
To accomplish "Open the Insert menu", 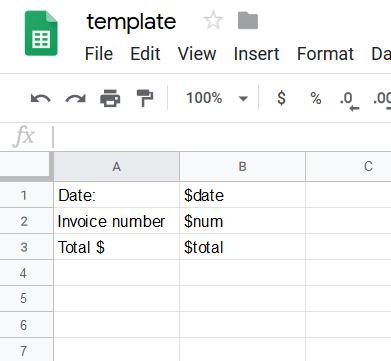I will click(x=256, y=54).
